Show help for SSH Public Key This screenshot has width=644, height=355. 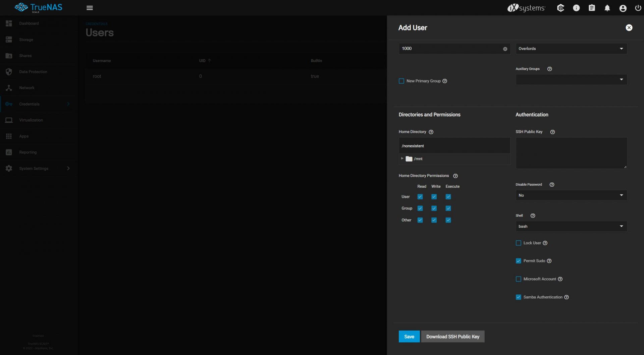[x=552, y=132]
